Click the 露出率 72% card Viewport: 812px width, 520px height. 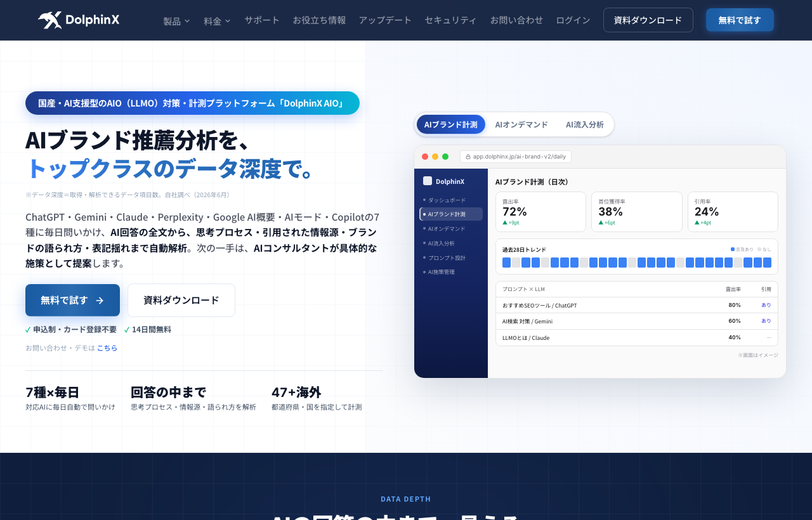pos(540,212)
